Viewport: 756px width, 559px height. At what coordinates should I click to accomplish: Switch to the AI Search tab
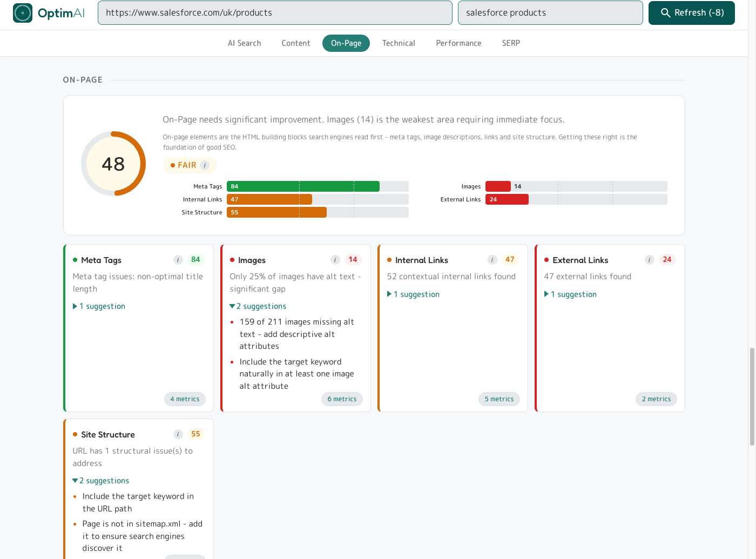pyautogui.click(x=245, y=43)
